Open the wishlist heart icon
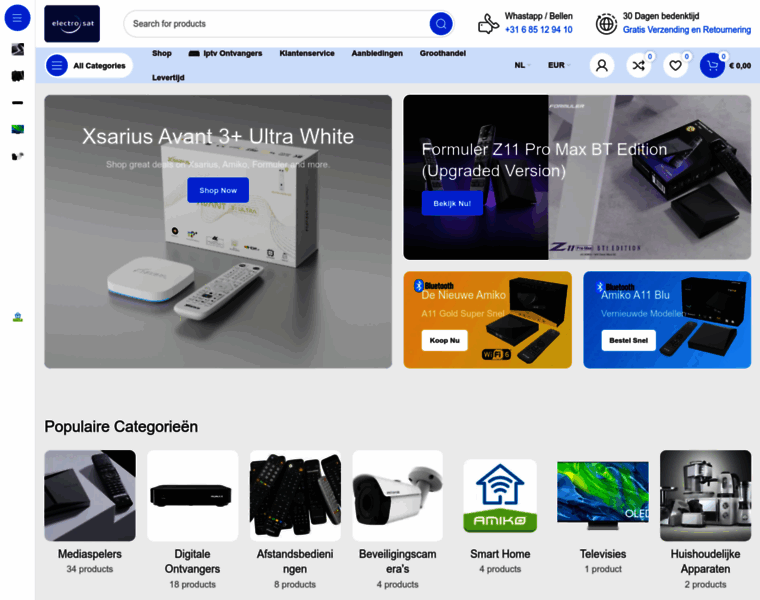Image resolution: width=760 pixels, height=600 pixels. point(676,65)
